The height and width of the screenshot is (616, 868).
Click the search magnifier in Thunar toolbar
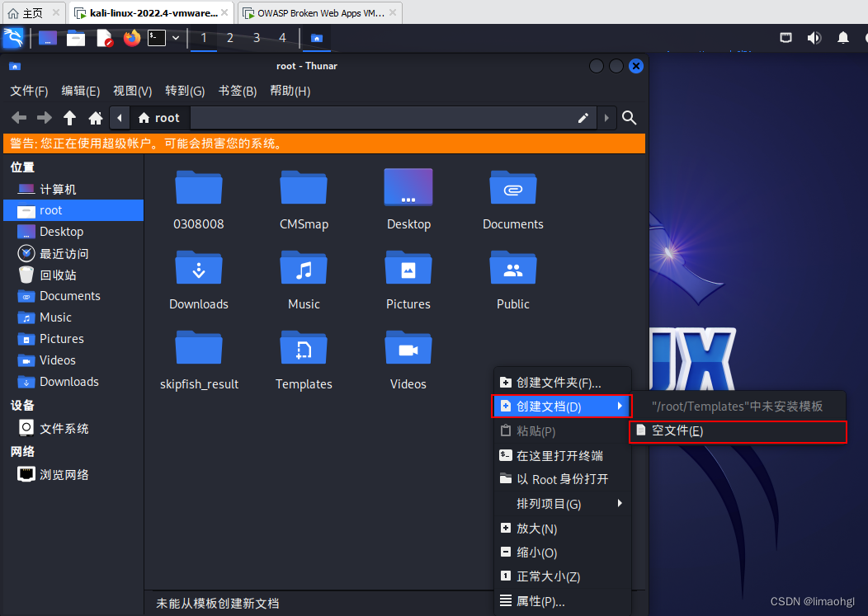pos(629,118)
